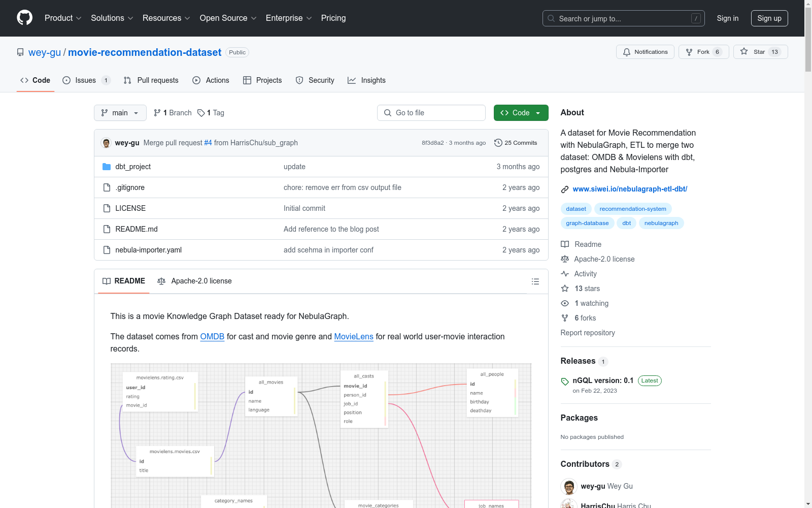Expand the Resources menu
The height and width of the screenshot is (508, 812).
(166, 18)
